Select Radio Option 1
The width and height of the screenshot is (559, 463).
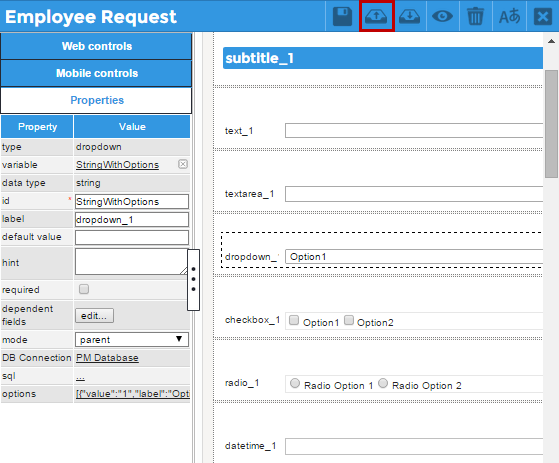pos(295,384)
